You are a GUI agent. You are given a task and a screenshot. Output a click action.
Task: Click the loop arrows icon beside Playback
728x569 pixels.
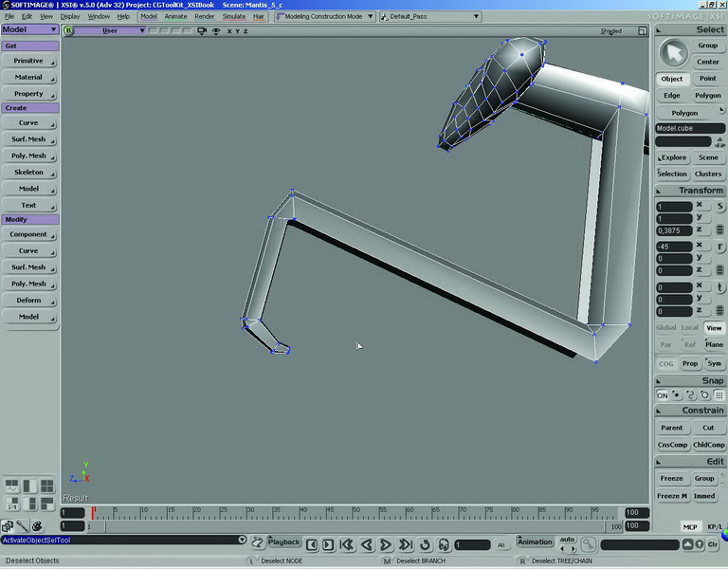coord(257,542)
